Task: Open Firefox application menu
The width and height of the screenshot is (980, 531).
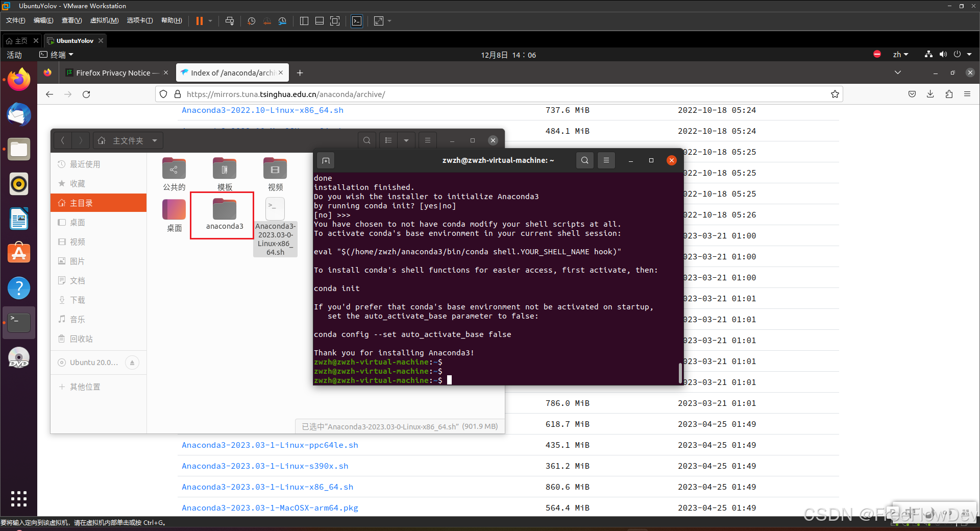Action: click(x=968, y=94)
